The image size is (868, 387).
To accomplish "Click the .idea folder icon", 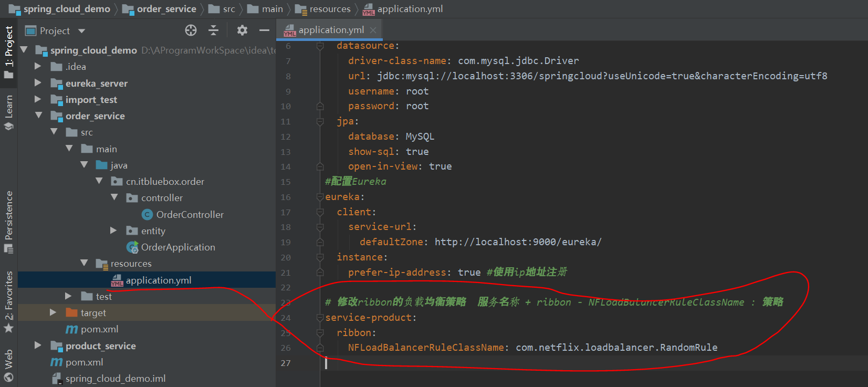I will [57, 67].
